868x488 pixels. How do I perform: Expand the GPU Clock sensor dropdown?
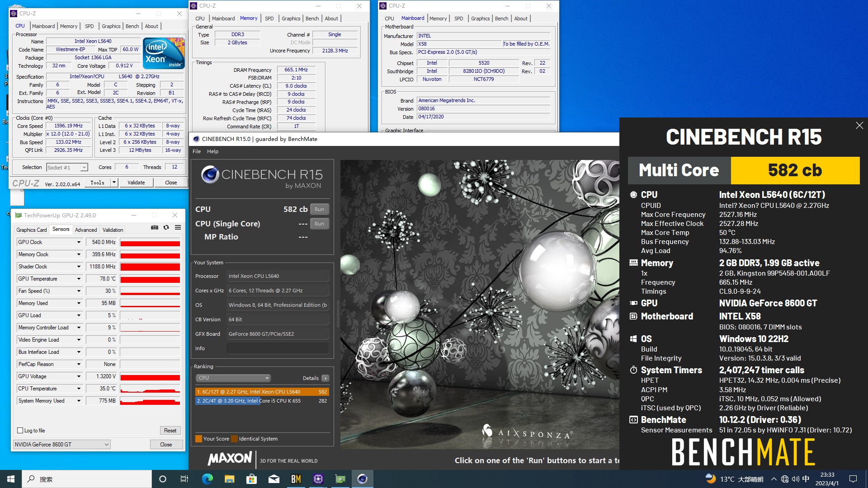click(79, 242)
